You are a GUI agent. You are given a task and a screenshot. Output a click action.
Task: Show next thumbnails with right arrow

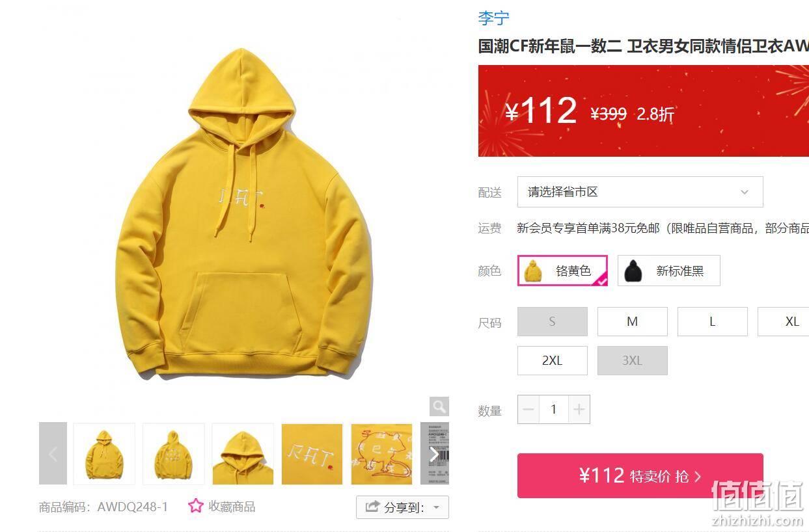coord(435,453)
